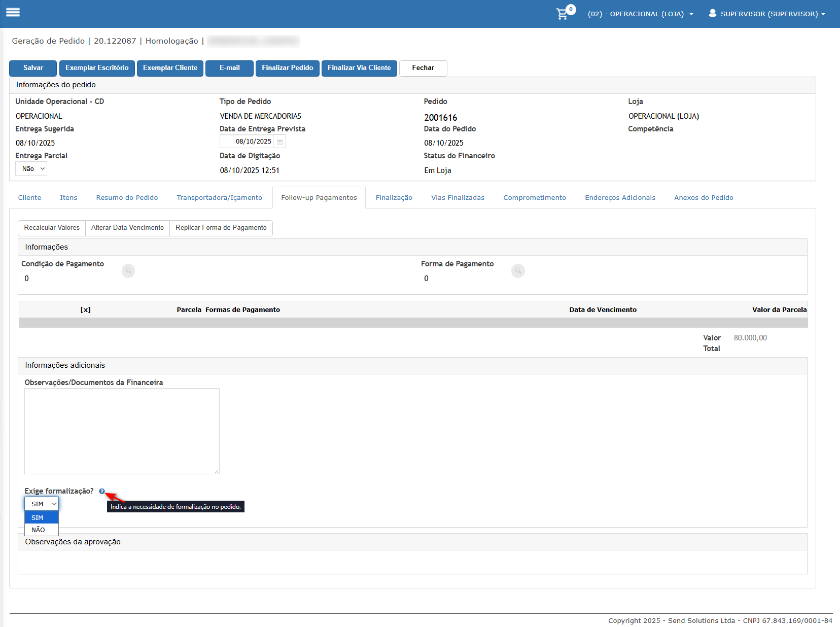The height and width of the screenshot is (627, 840).
Task: Go to the Anexos do Pedido tab
Action: coord(703,198)
